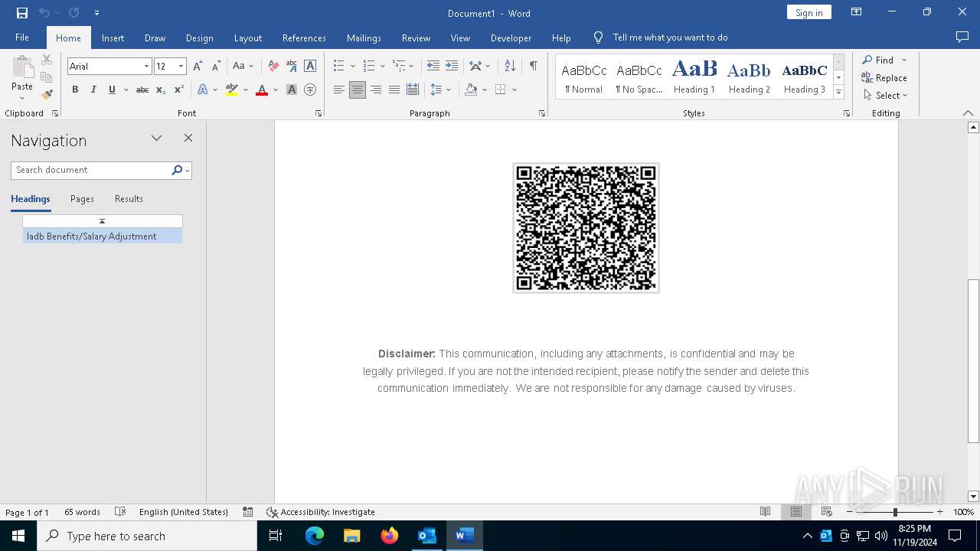Select the Print Layout view button
This screenshot has width=980, height=551.
tap(796, 512)
